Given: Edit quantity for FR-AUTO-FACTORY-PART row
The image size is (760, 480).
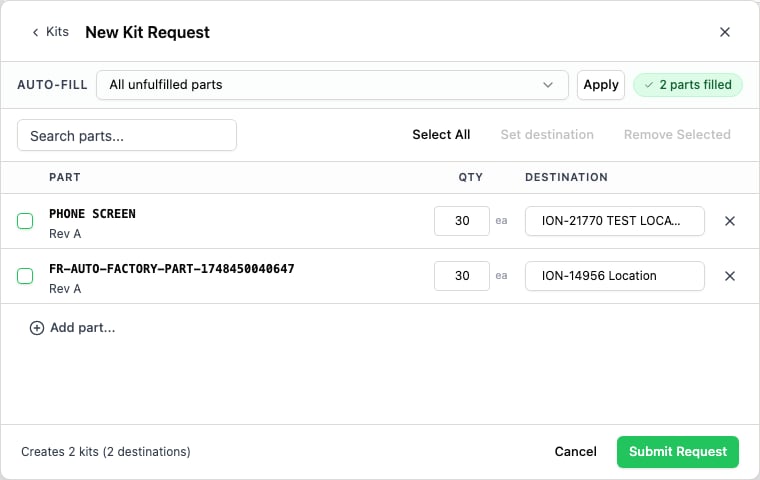Looking at the screenshot, I should (462, 276).
